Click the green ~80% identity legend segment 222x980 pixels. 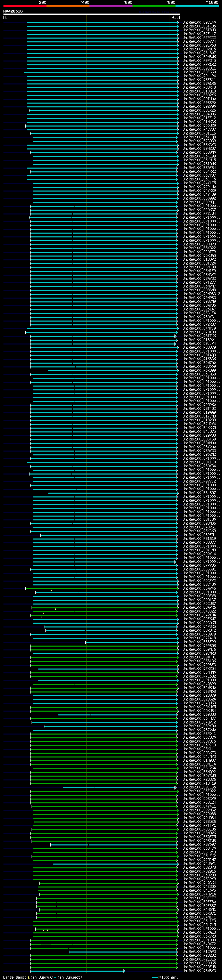pyautogui.click(x=154, y=6)
